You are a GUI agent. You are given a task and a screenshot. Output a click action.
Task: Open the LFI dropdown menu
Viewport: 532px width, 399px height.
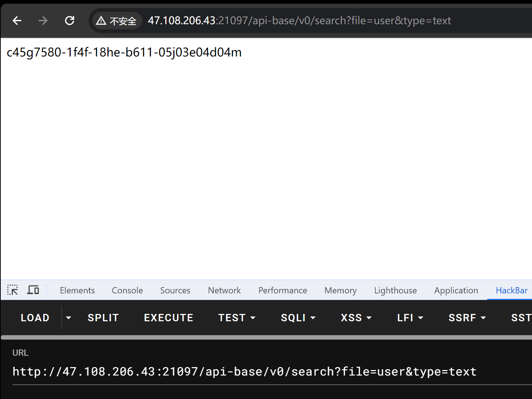(410, 318)
